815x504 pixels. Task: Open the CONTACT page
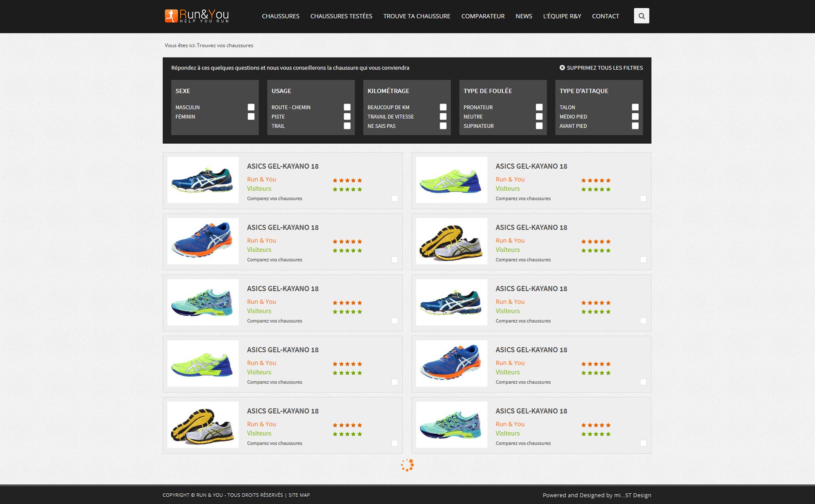pyautogui.click(x=605, y=16)
